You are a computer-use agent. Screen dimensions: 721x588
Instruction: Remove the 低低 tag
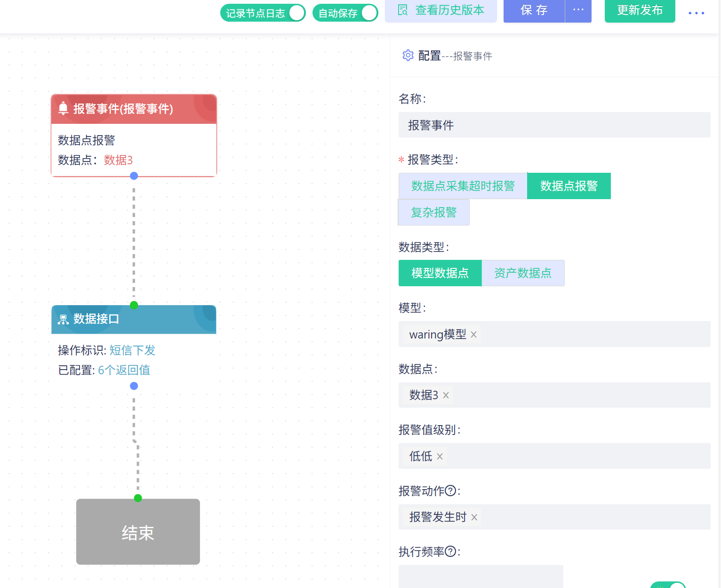pos(440,457)
